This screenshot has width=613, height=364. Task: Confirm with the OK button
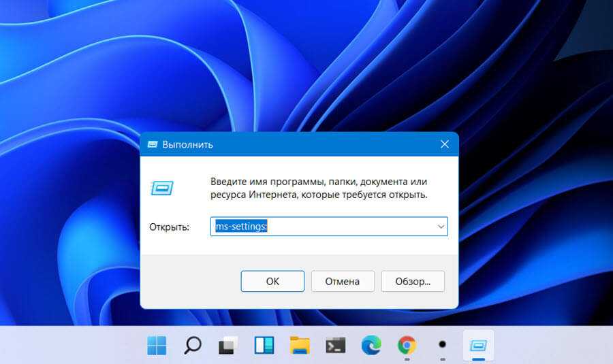[272, 281]
